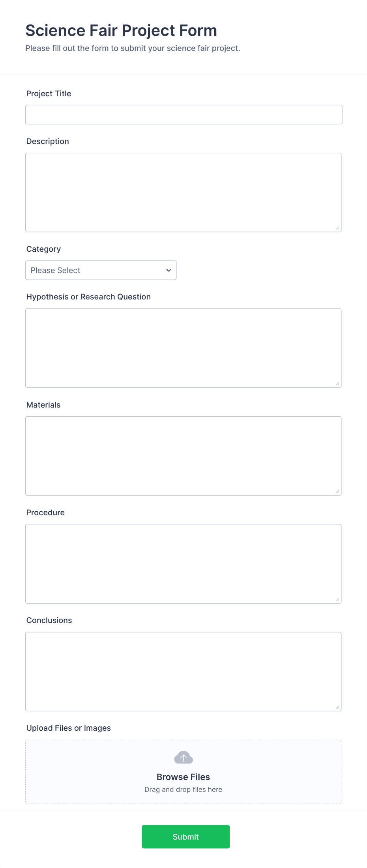
Task: Click the Drag and drop files here text
Action: tap(183, 789)
